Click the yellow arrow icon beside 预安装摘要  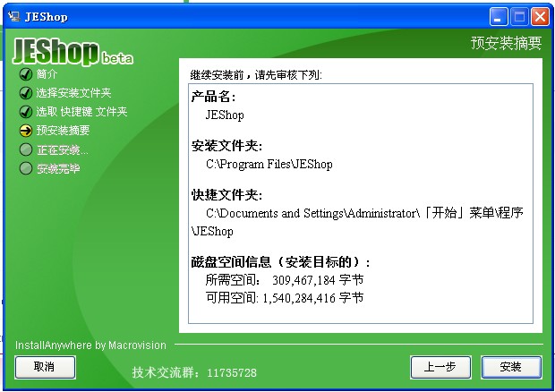(26, 131)
